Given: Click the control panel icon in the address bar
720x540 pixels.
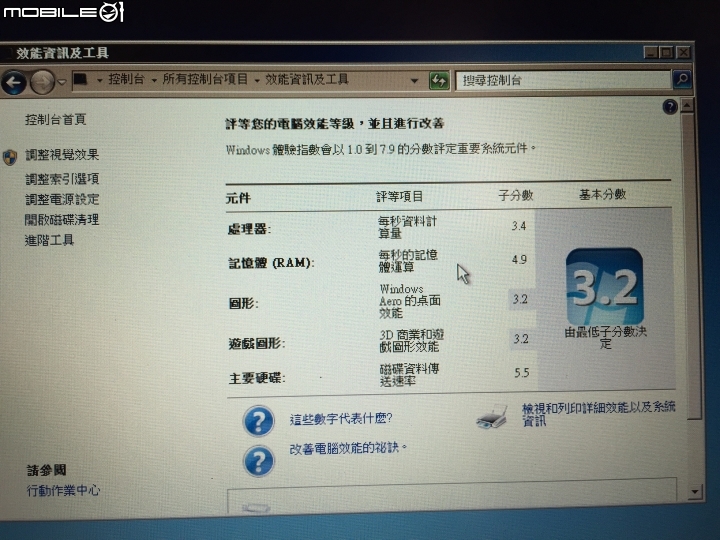Looking at the screenshot, I should (x=81, y=79).
